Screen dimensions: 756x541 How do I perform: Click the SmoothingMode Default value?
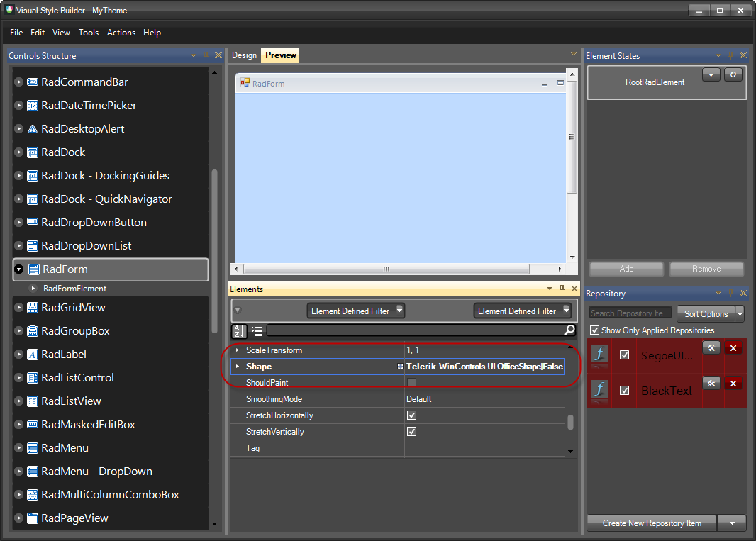pyautogui.click(x=418, y=398)
